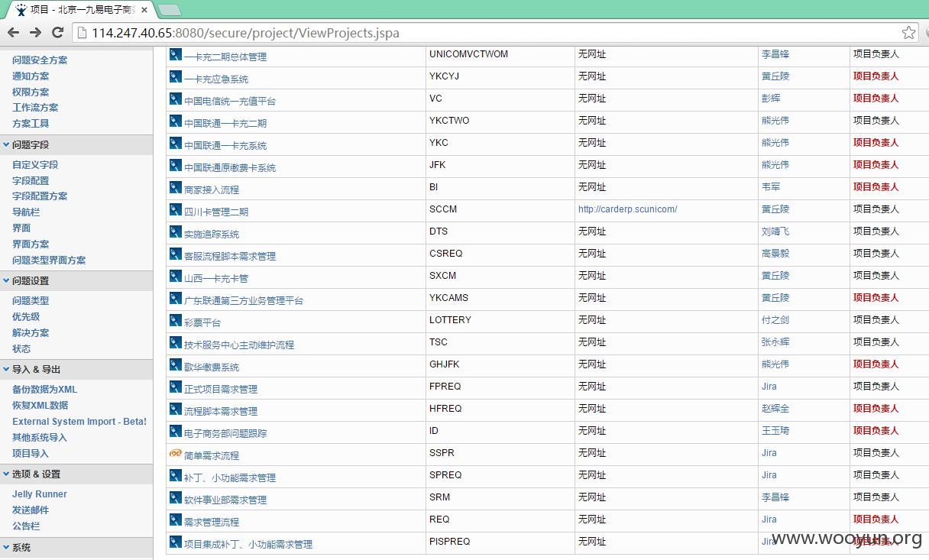Open 发送邮件 in the sidebar
929x560 pixels.
(31, 510)
